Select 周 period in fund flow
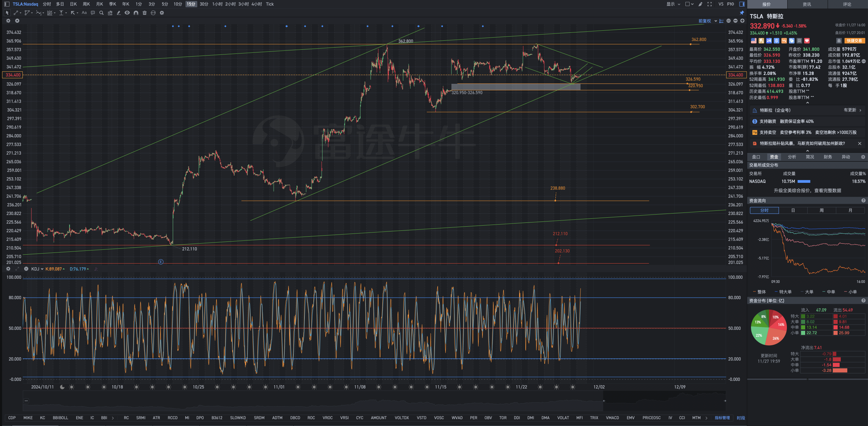This screenshot has height=426, width=868. coord(822,210)
